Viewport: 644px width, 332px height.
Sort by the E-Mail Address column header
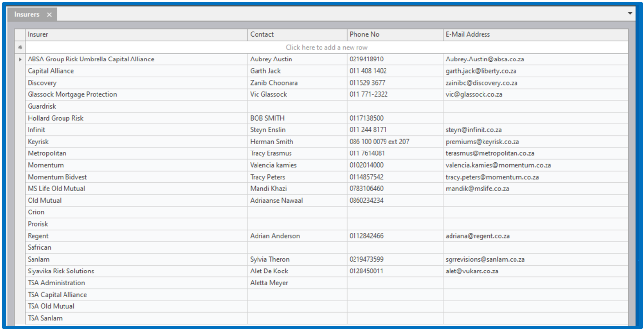pyautogui.click(x=536, y=34)
